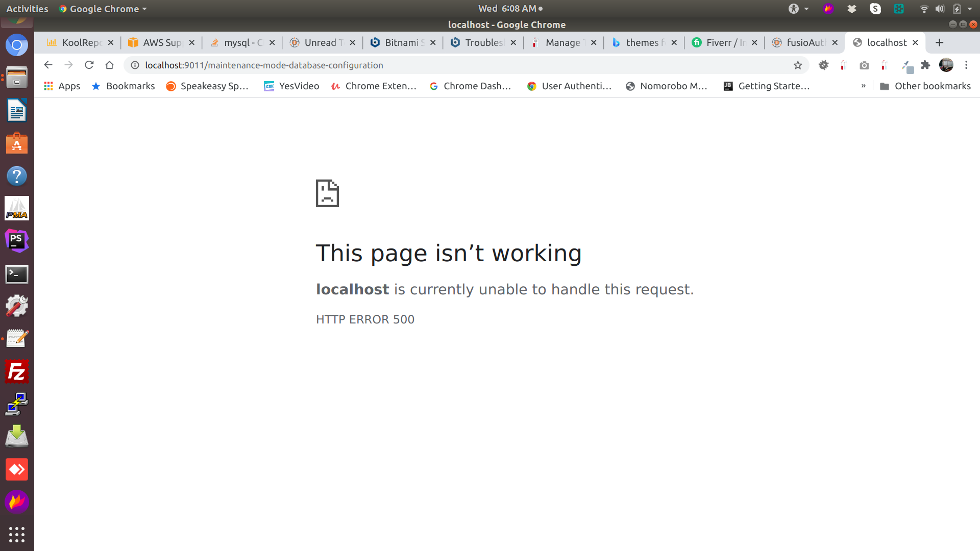Open the Bookmarks folder in bookmarks bar
The image size is (980, 551).
click(123, 86)
